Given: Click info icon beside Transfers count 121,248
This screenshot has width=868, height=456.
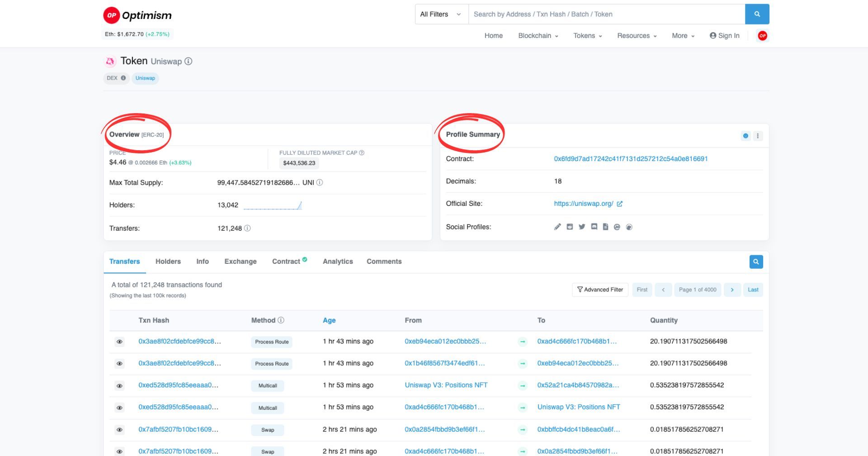Looking at the screenshot, I should (247, 228).
